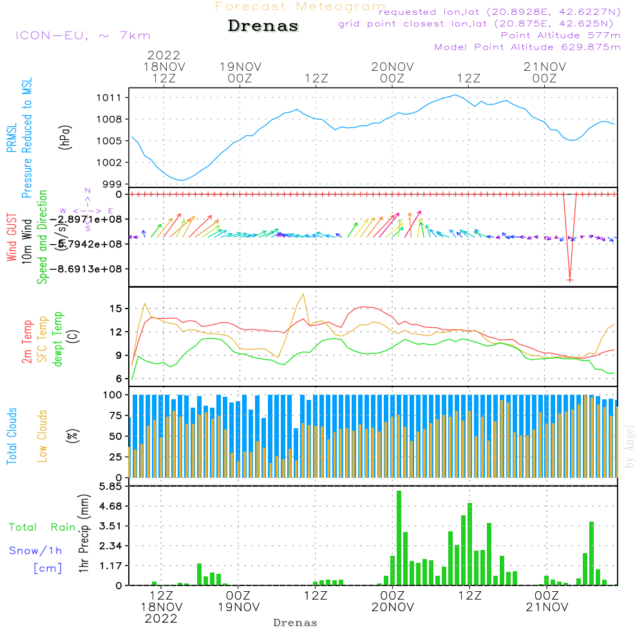The height and width of the screenshot is (644, 644).
Task: Click the 'Forecast Meteogram' heading
Action: pos(300,6)
